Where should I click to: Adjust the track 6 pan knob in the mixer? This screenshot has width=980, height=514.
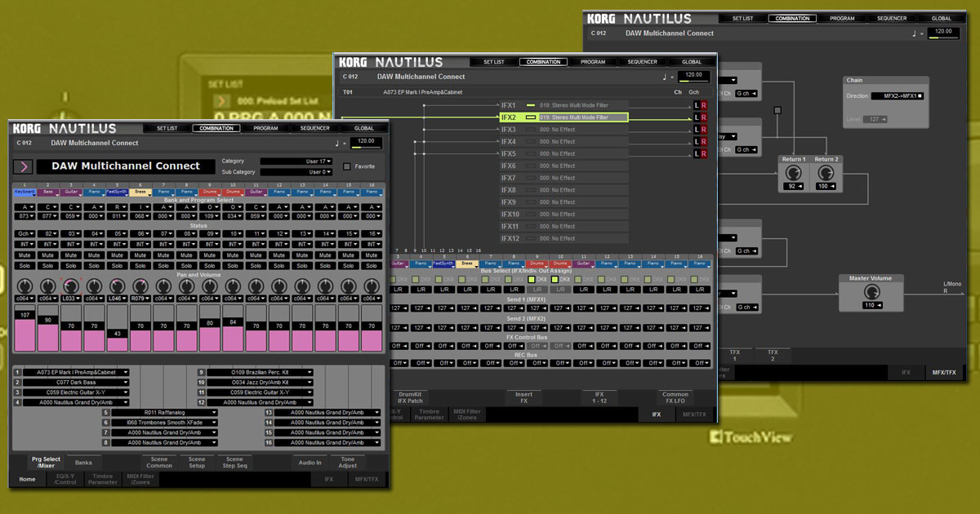[x=140, y=286]
